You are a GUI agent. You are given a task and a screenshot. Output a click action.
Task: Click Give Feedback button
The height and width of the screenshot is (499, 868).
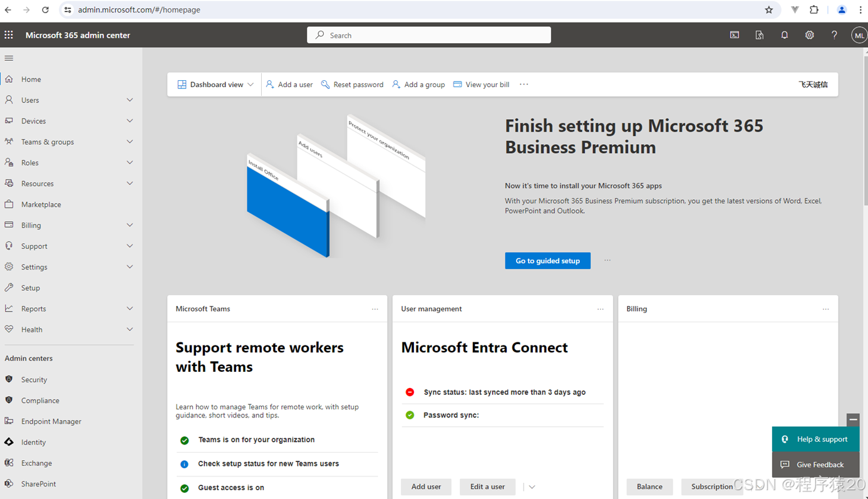pos(815,465)
